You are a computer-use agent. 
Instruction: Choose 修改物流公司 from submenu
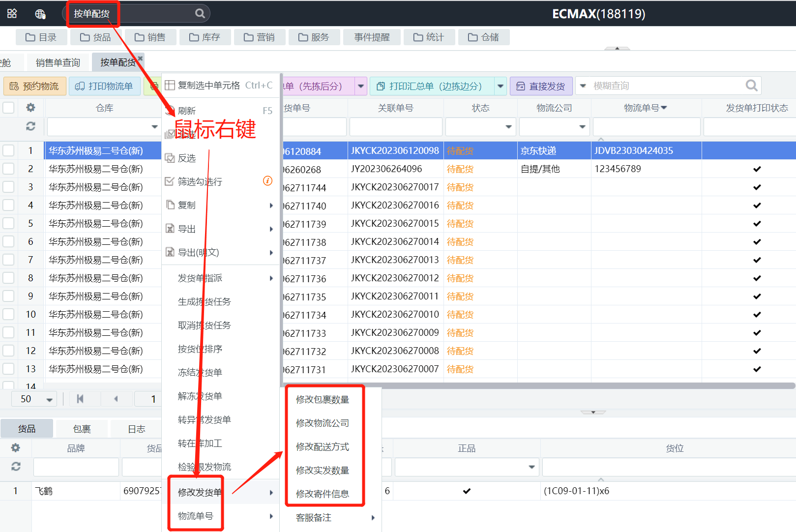tap(323, 423)
